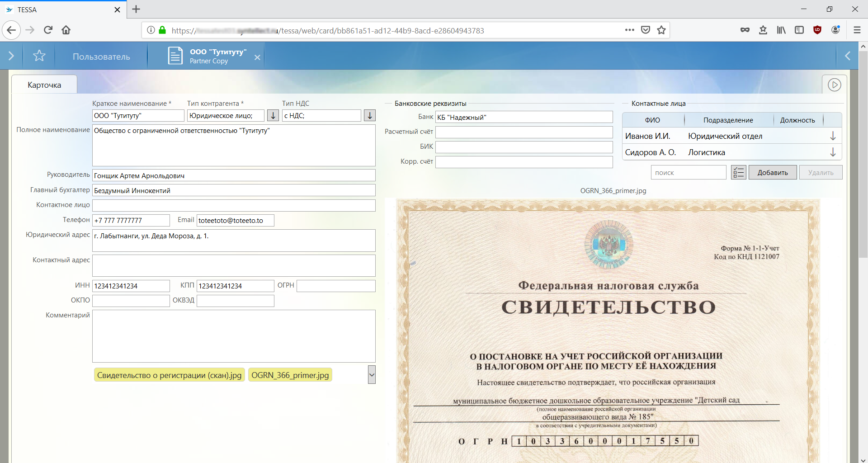Select the Карточка tab
Screen dimensions: 868x463
point(44,85)
